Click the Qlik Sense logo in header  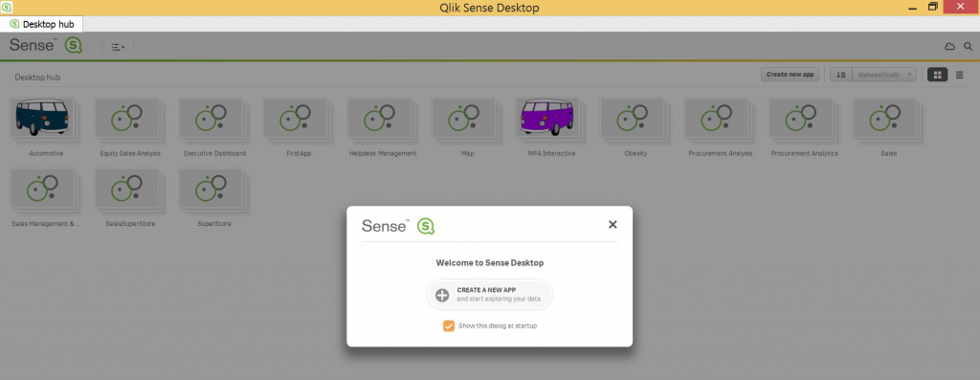pos(46,46)
